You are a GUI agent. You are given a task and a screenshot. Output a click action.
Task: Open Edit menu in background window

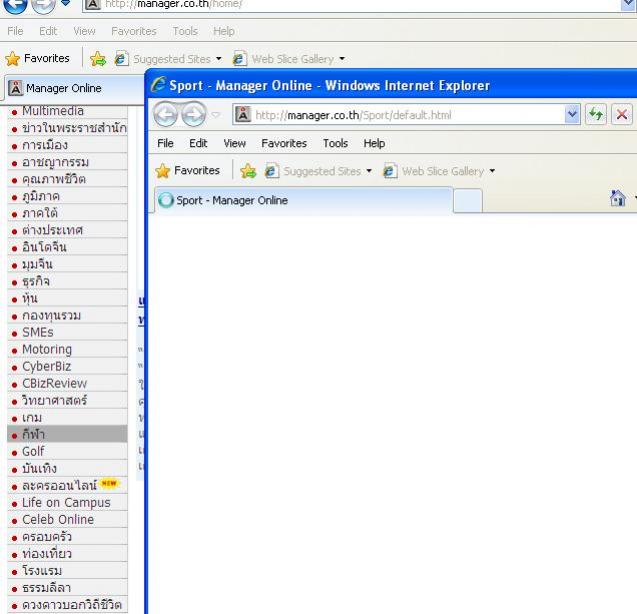pos(48,31)
